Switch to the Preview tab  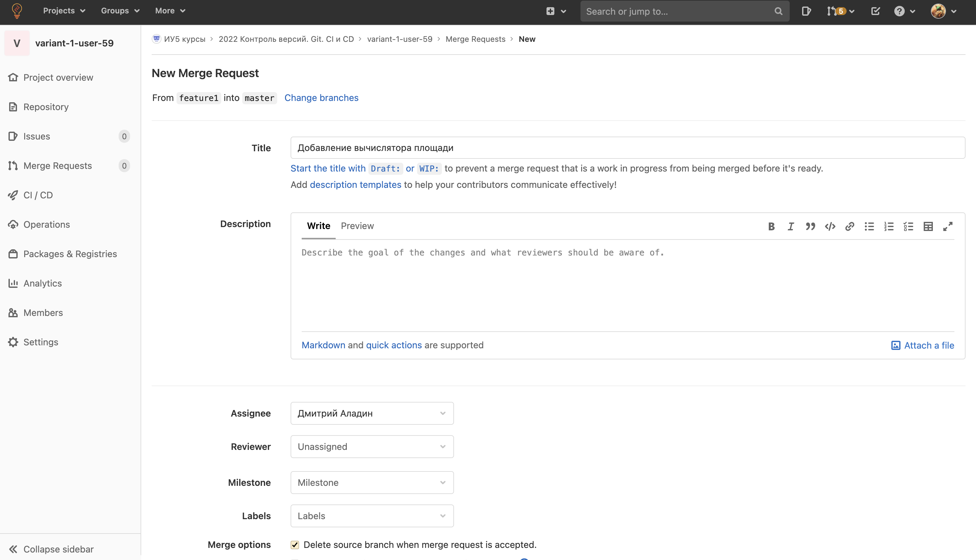tap(357, 226)
